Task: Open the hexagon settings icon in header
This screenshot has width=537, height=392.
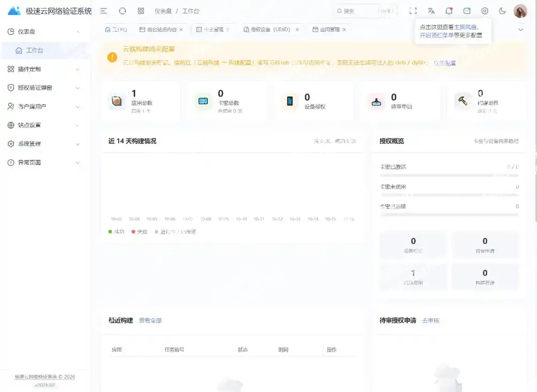Action: pyautogui.click(x=484, y=11)
